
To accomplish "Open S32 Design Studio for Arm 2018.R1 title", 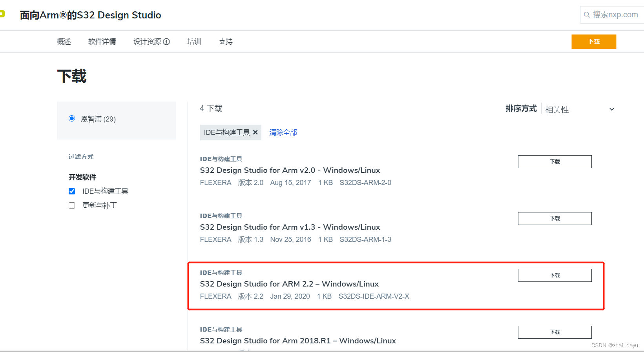I will click(x=298, y=341).
